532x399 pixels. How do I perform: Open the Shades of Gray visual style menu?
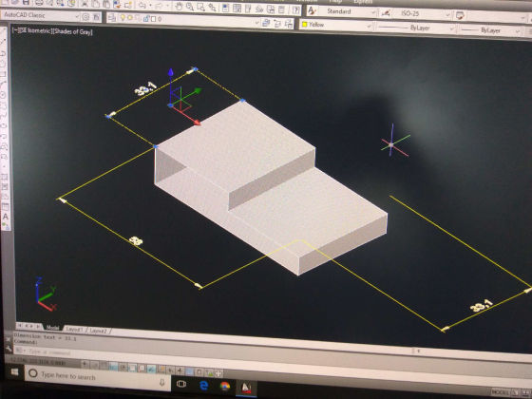[x=72, y=32]
